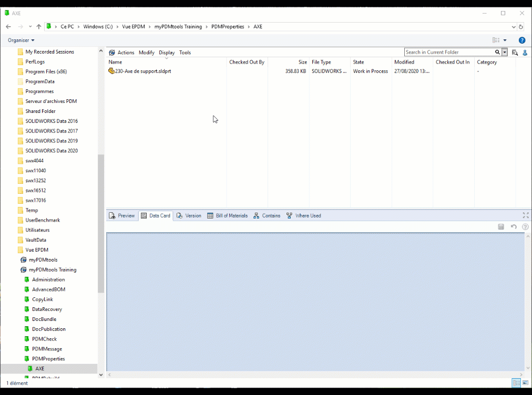Screen dimensions: 532x395
Task: Switch to details view in status bar
Action: point(516,383)
